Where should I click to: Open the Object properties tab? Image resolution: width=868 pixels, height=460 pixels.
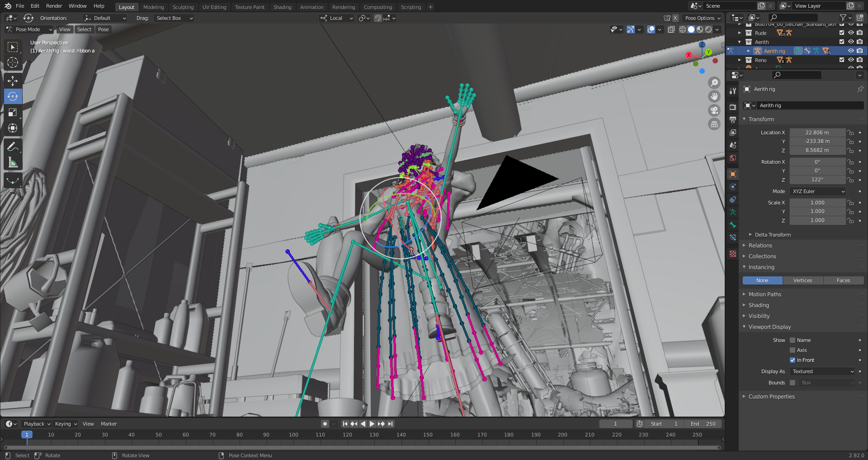733,174
